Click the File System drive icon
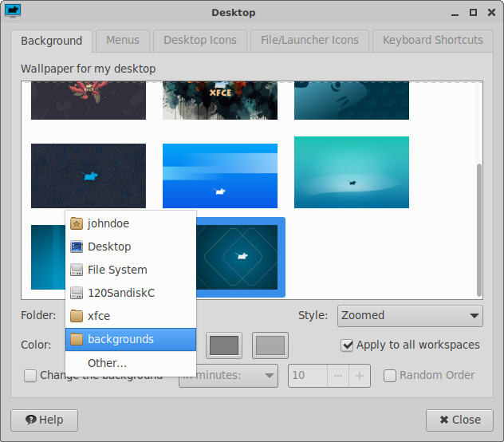 (x=77, y=270)
